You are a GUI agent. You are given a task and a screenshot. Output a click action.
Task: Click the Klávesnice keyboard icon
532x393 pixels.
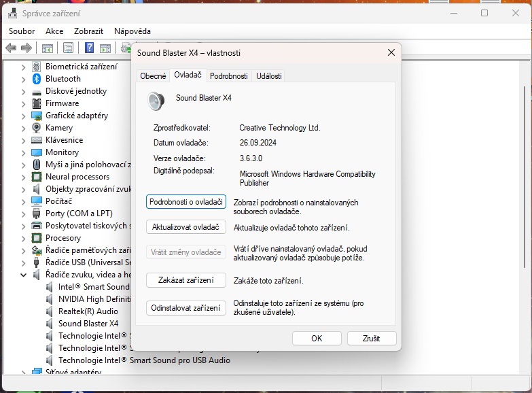click(37, 140)
